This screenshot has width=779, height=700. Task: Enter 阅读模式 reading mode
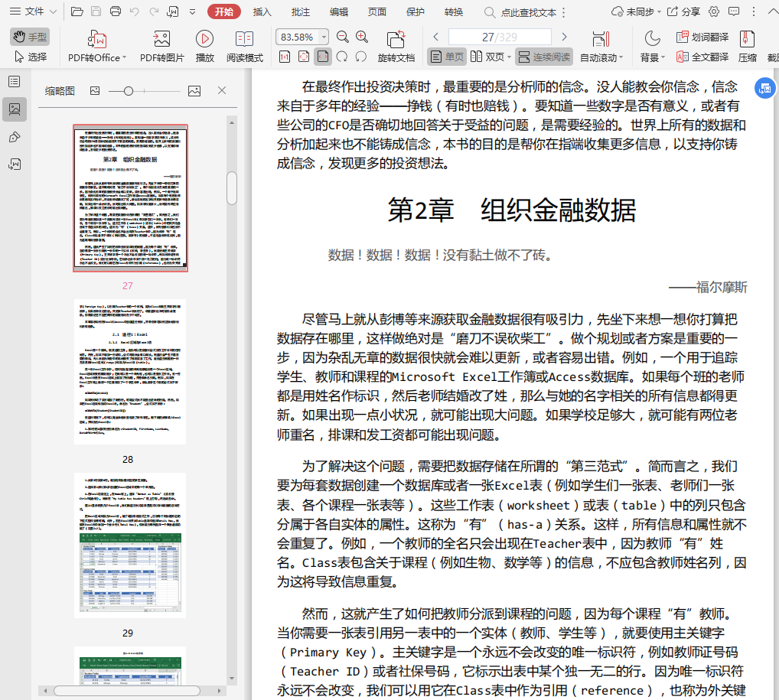pyautogui.click(x=244, y=46)
